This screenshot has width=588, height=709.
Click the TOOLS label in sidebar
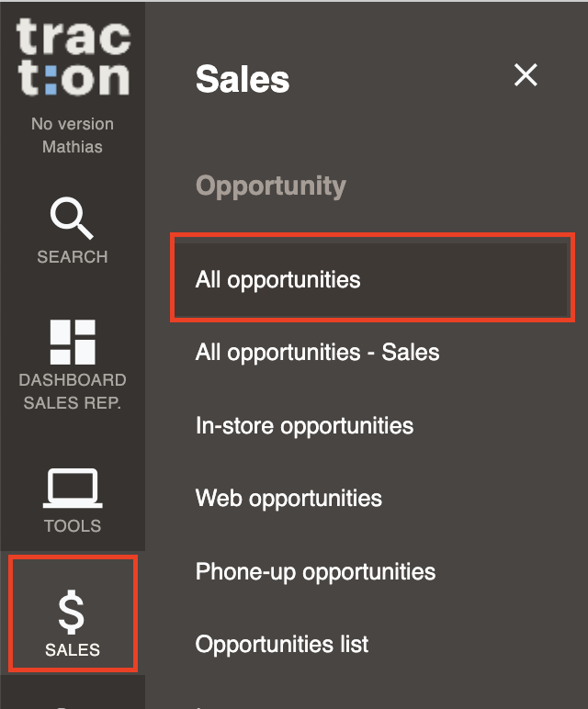pyautogui.click(x=73, y=526)
